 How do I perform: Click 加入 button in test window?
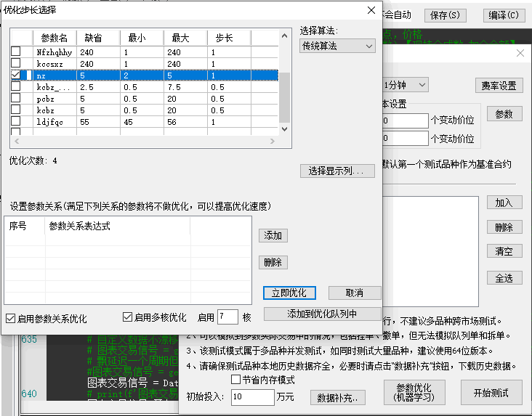click(x=504, y=203)
